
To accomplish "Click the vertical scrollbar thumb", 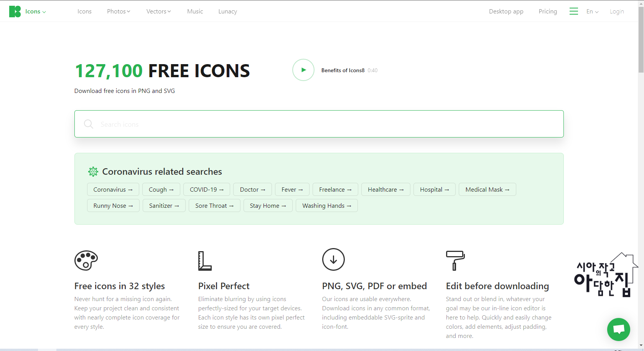I will point(641,39).
